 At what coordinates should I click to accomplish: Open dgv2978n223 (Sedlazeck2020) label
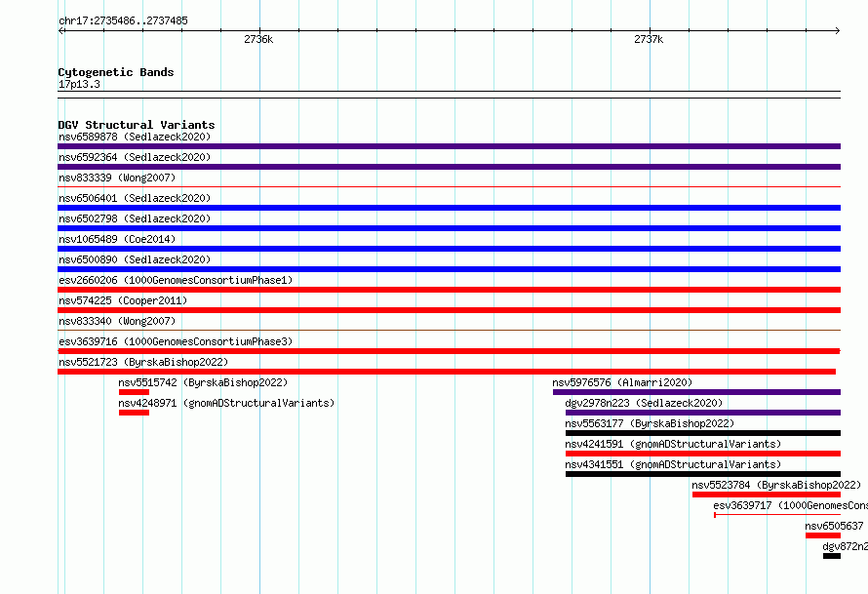(x=644, y=403)
